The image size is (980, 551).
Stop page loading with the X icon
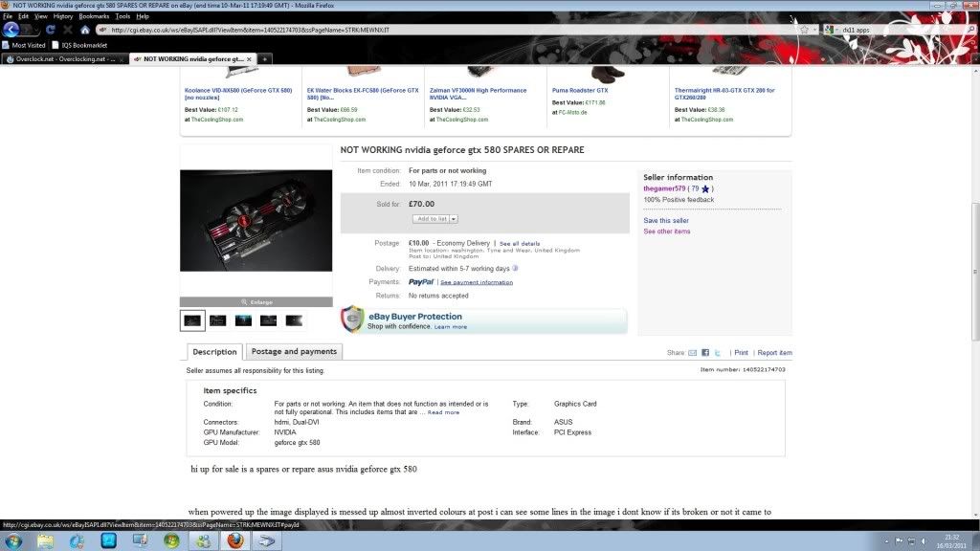(x=68, y=30)
